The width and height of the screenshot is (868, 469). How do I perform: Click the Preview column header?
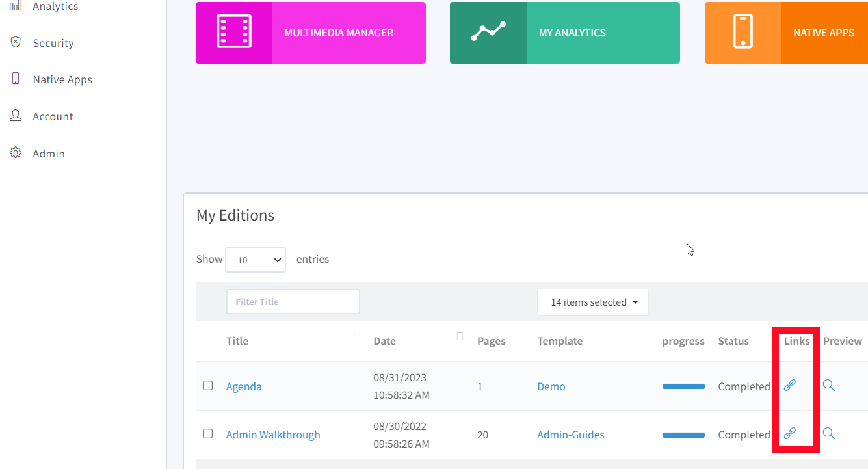pos(843,341)
